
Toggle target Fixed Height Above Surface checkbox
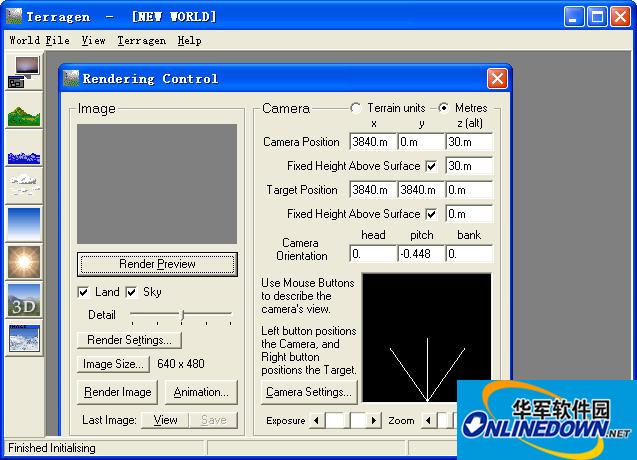point(431,214)
